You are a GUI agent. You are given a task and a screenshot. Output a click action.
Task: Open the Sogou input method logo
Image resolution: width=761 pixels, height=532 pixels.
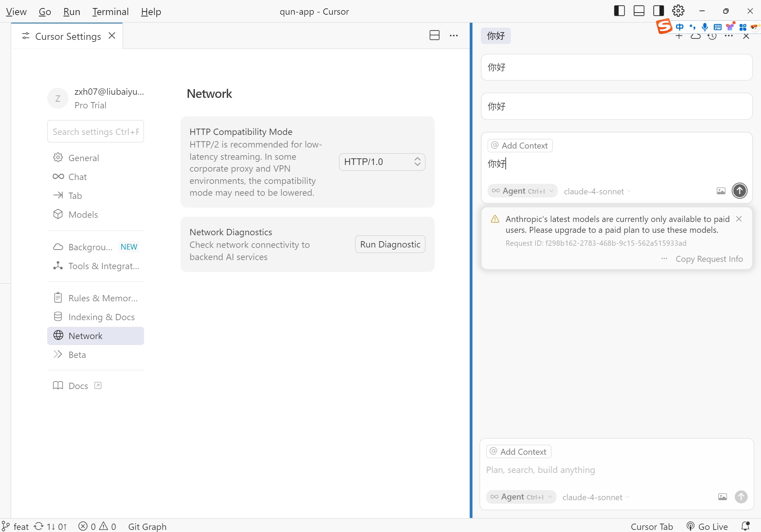click(x=664, y=26)
